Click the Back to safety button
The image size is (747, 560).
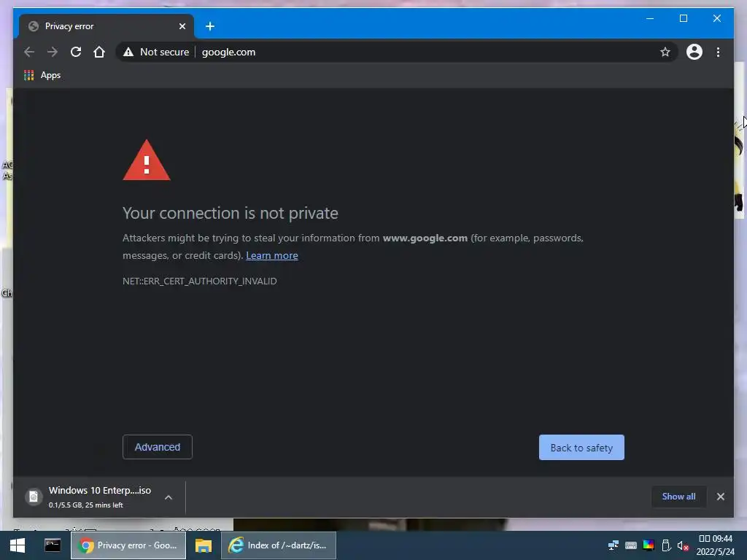pos(581,448)
